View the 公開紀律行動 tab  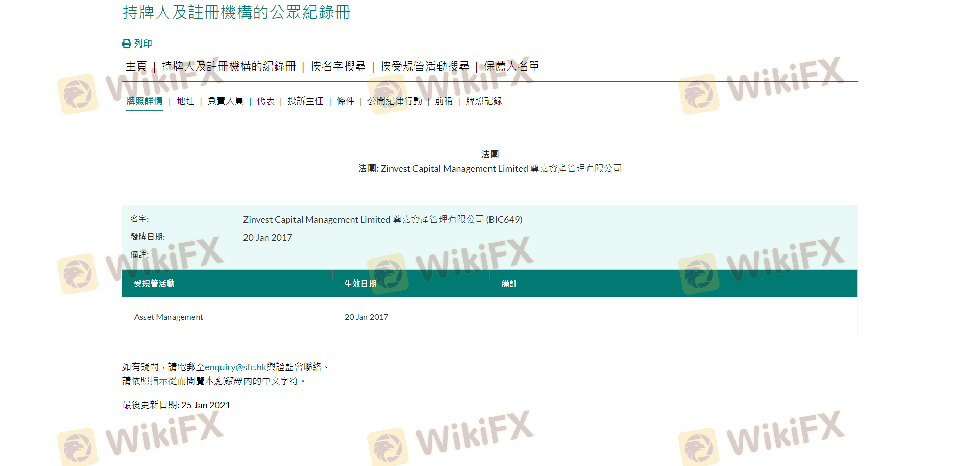(x=395, y=101)
